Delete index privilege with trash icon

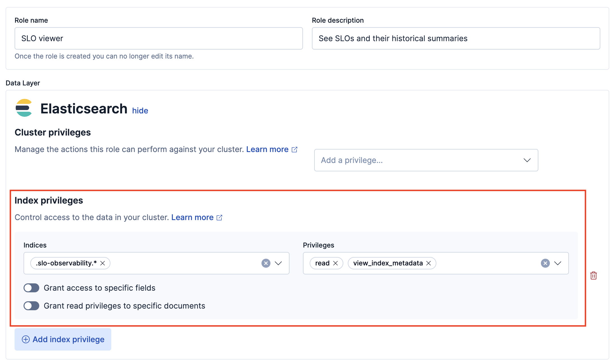coord(593,276)
